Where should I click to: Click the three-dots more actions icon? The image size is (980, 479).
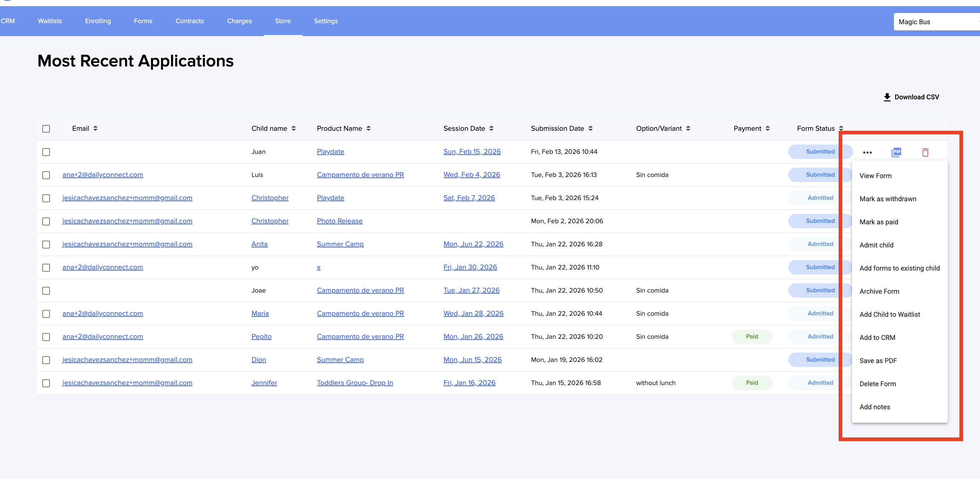click(x=867, y=152)
